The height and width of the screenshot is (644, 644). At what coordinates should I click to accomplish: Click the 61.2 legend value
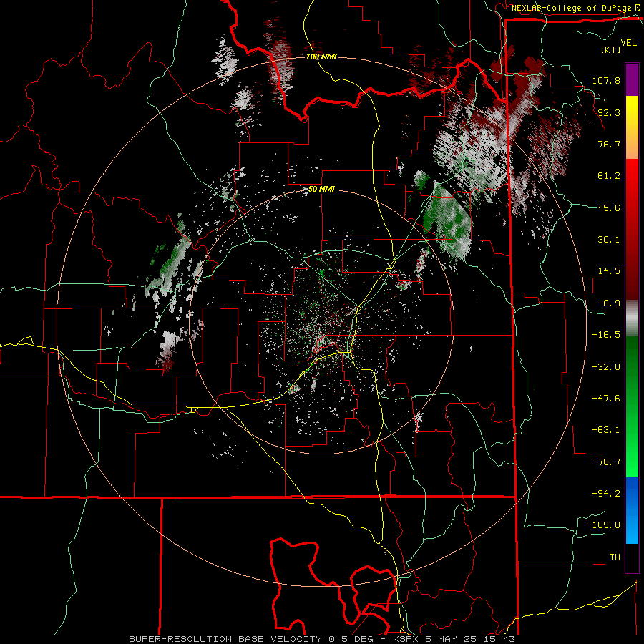coord(609,176)
